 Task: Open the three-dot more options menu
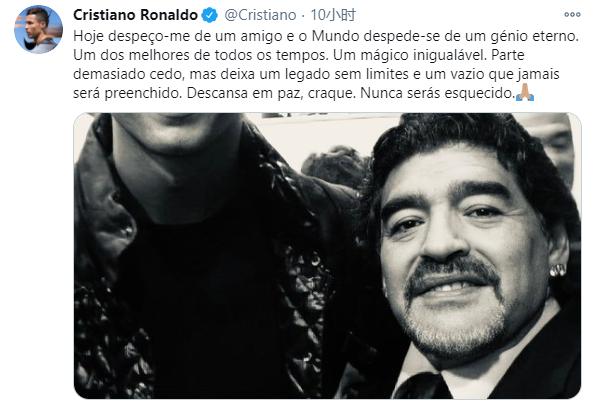tap(572, 15)
